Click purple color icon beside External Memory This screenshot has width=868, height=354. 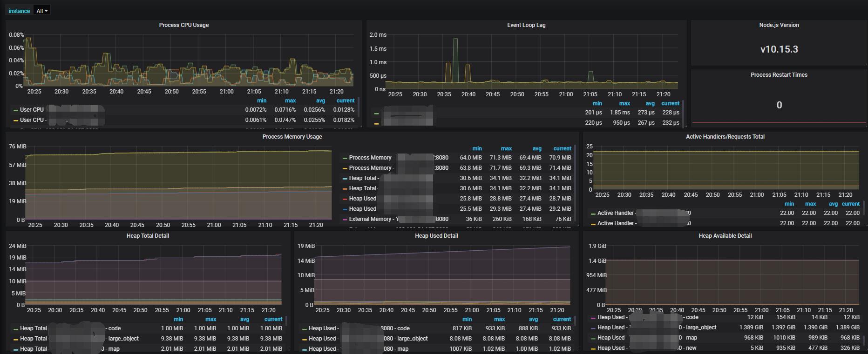pos(345,220)
